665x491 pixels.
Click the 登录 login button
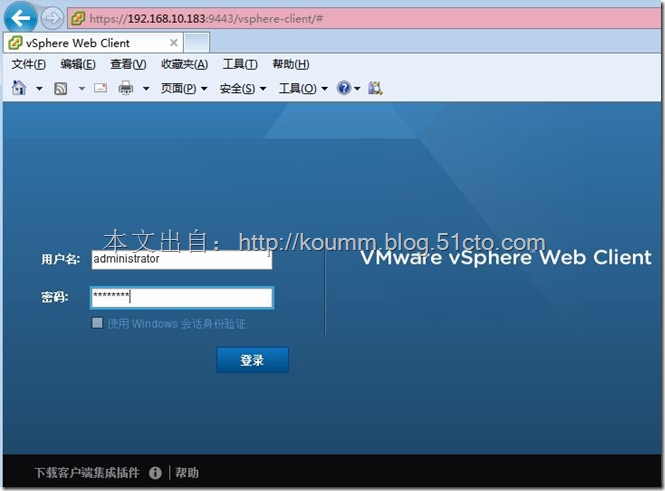coord(252,360)
